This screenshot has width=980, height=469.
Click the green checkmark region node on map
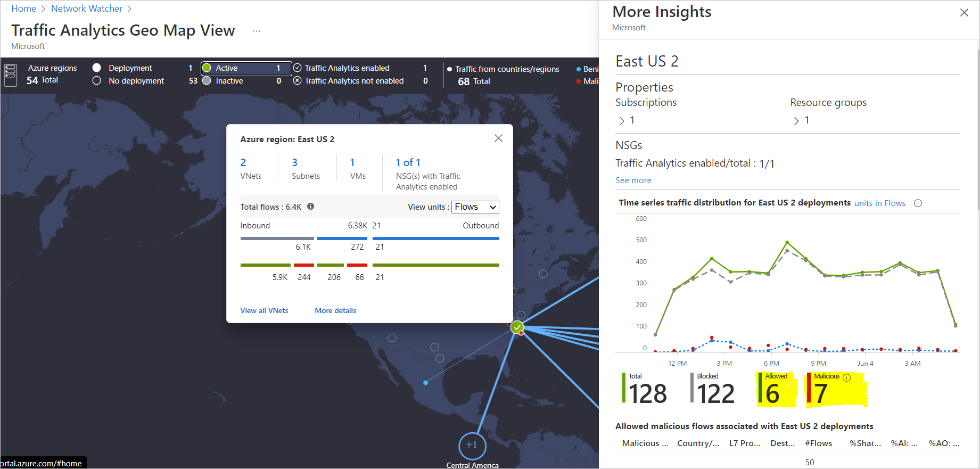click(517, 327)
